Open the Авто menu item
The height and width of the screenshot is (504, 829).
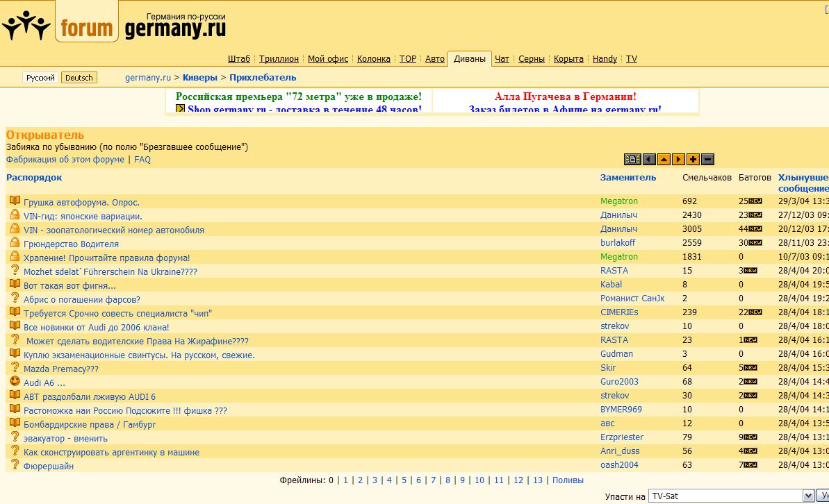pos(434,59)
